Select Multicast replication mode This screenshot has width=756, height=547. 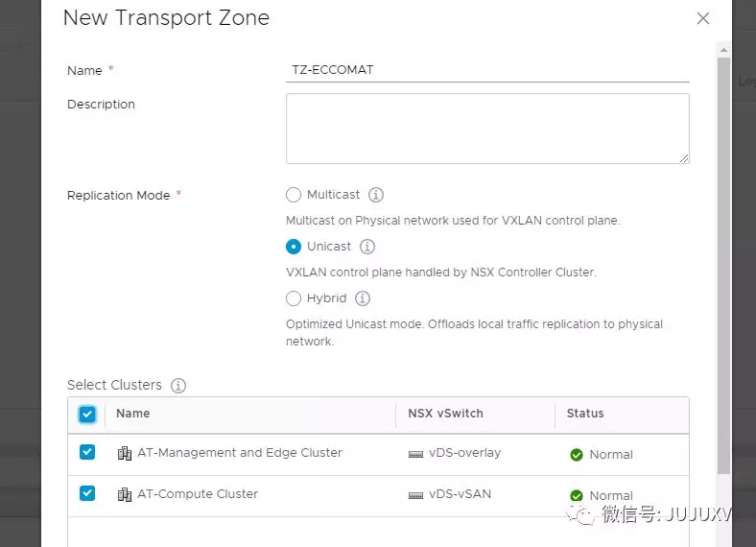click(x=294, y=195)
